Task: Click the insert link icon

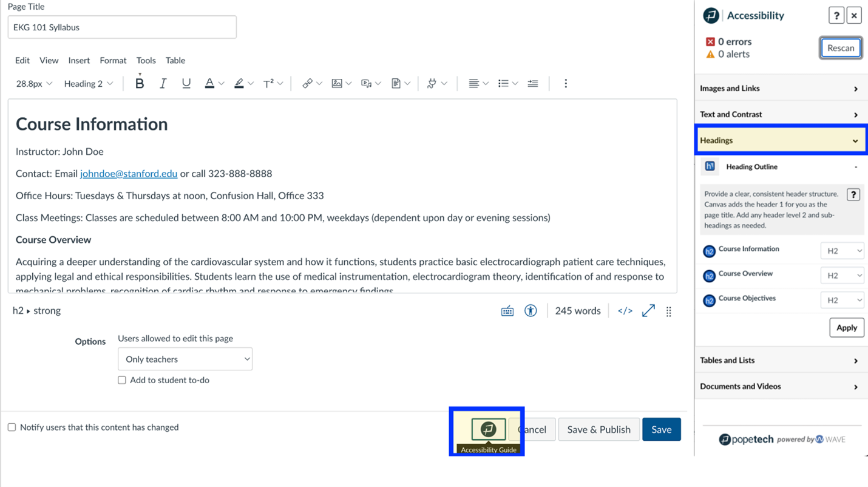Action: (307, 83)
